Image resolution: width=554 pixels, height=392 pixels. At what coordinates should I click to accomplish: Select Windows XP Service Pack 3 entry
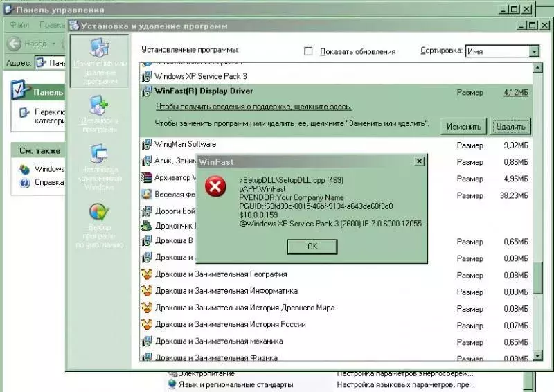point(336,76)
